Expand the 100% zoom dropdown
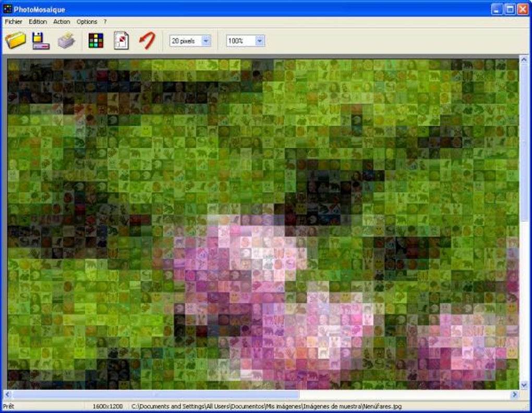Viewport: 532px width, 413px height. coord(260,41)
